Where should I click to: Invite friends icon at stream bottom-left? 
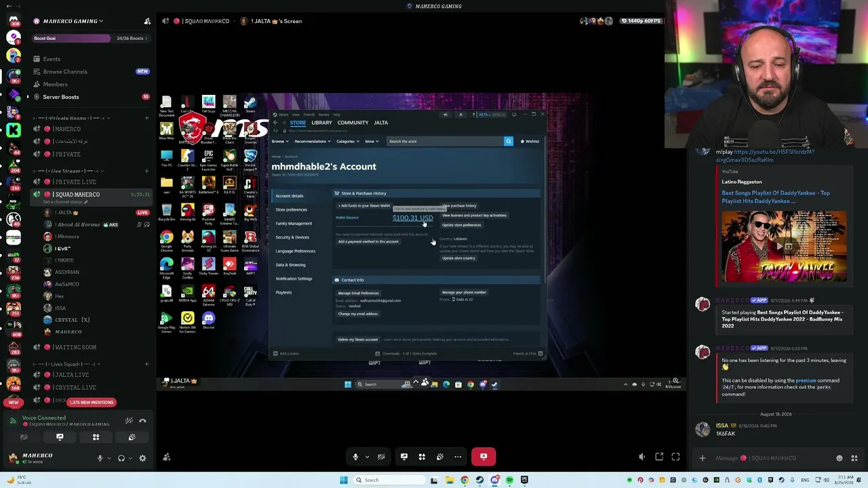167,457
